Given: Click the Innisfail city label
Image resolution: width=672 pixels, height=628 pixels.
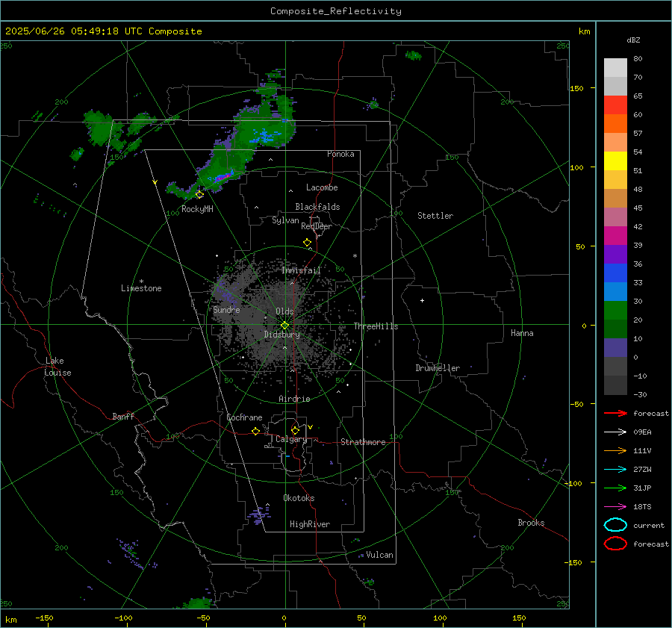Looking at the screenshot, I should [301, 270].
